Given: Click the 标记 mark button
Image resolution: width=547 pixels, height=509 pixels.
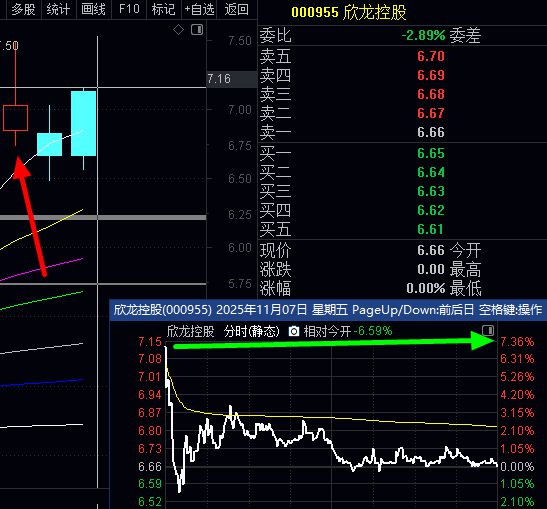Looking at the screenshot, I should [x=164, y=9].
